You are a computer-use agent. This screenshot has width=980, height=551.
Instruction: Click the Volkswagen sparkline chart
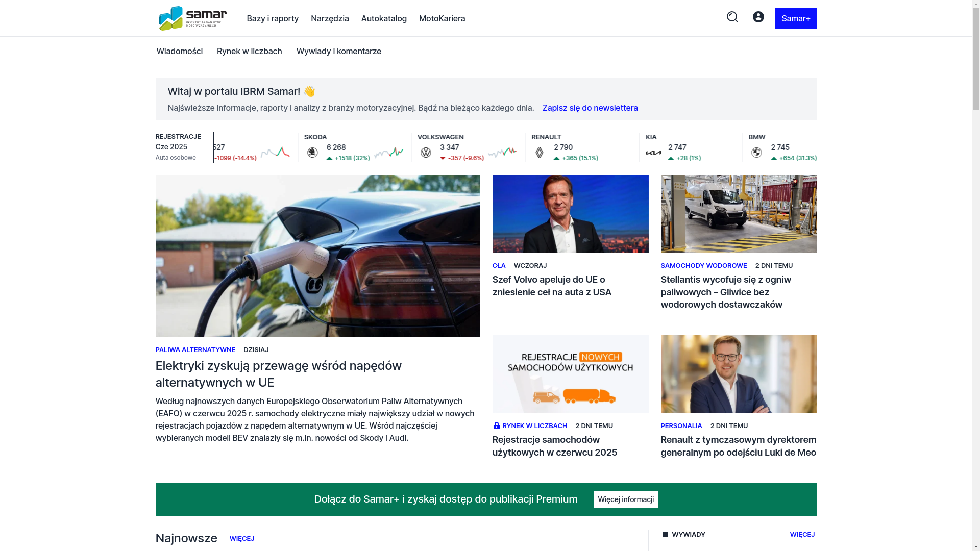(502, 153)
